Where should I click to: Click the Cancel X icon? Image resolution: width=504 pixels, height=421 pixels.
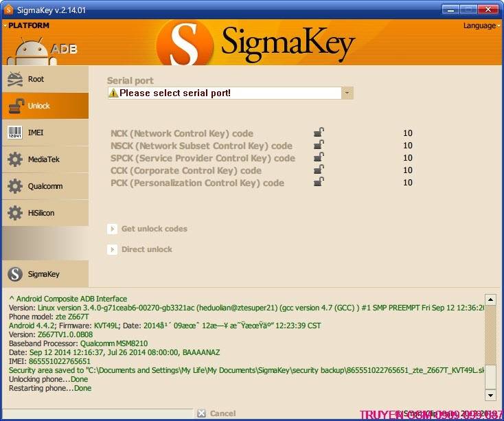point(202,413)
